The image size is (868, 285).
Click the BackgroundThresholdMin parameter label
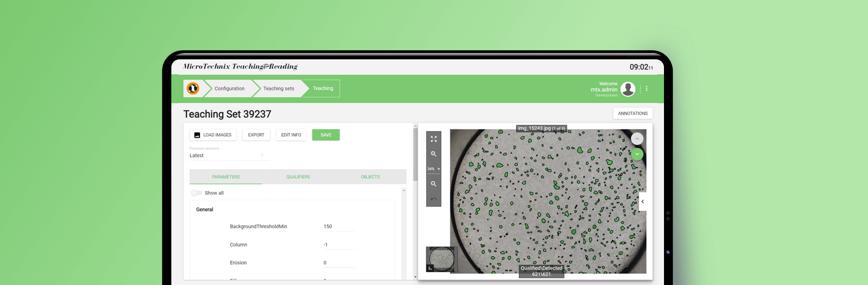[x=259, y=227]
